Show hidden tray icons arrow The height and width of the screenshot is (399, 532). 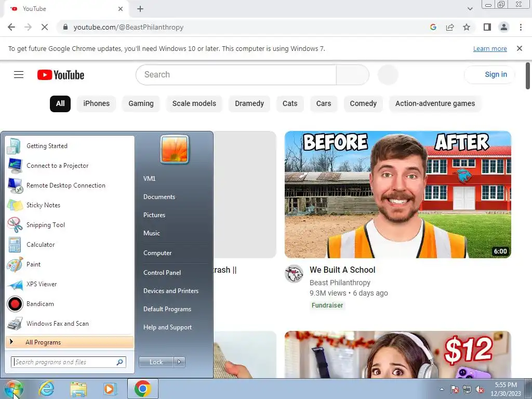click(442, 389)
